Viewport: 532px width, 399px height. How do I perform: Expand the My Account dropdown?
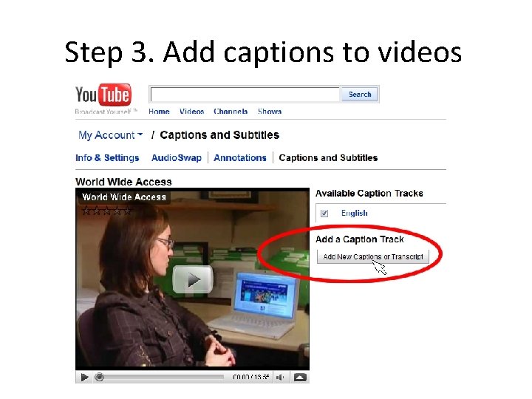pos(110,135)
